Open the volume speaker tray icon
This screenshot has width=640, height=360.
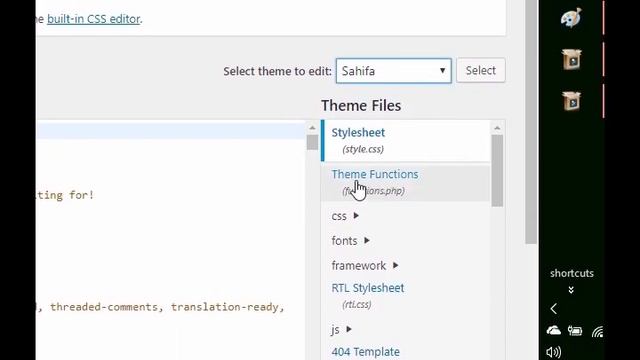click(x=553, y=352)
